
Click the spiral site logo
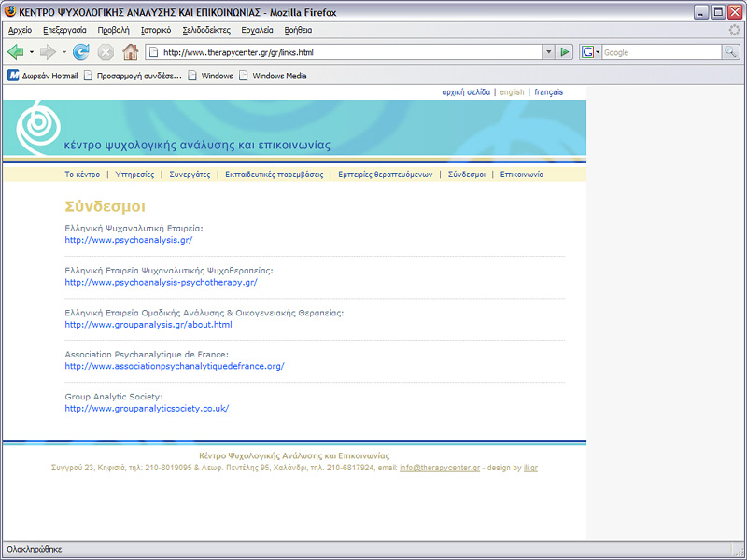pyautogui.click(x=38, y=128)
